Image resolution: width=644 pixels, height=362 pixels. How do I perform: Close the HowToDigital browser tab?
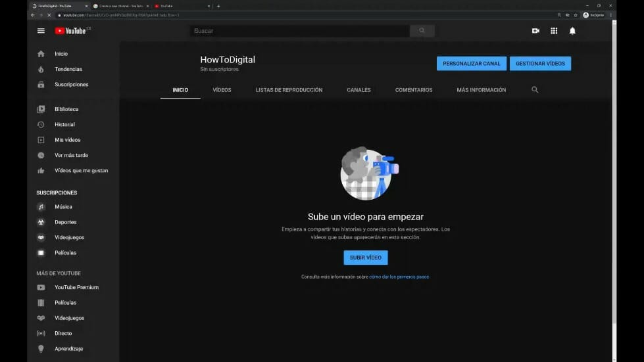click(86, 6)
